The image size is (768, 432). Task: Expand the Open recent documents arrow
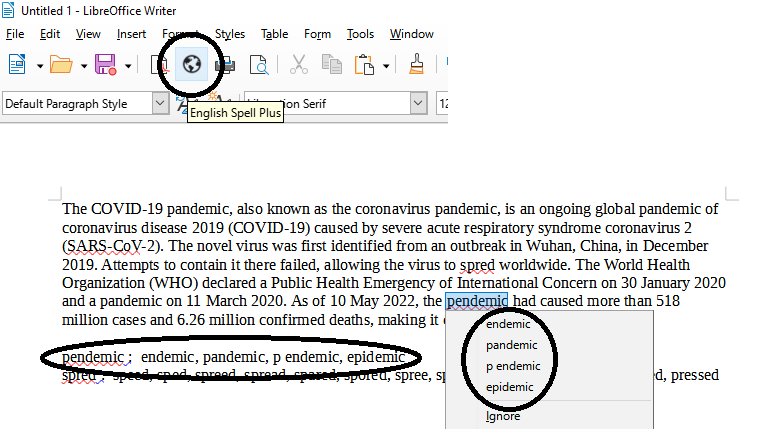point(84,66)
